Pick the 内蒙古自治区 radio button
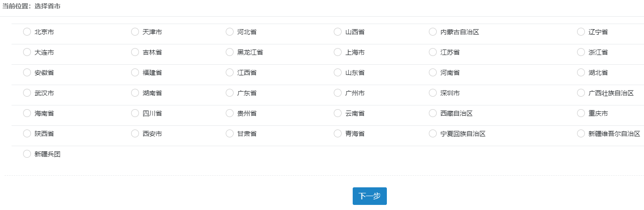The height and width of the screenshot is (210, 644). (x=433, y=32)
